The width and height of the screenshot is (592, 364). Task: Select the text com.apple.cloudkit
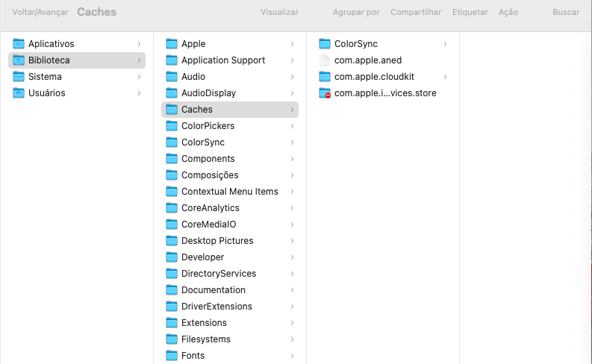375,77
